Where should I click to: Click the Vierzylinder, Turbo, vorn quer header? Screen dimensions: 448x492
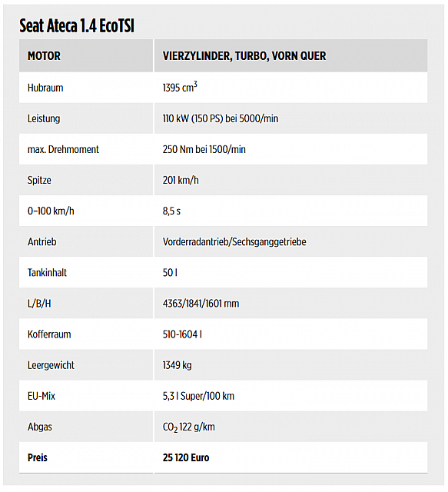click(x=244, y=56)
